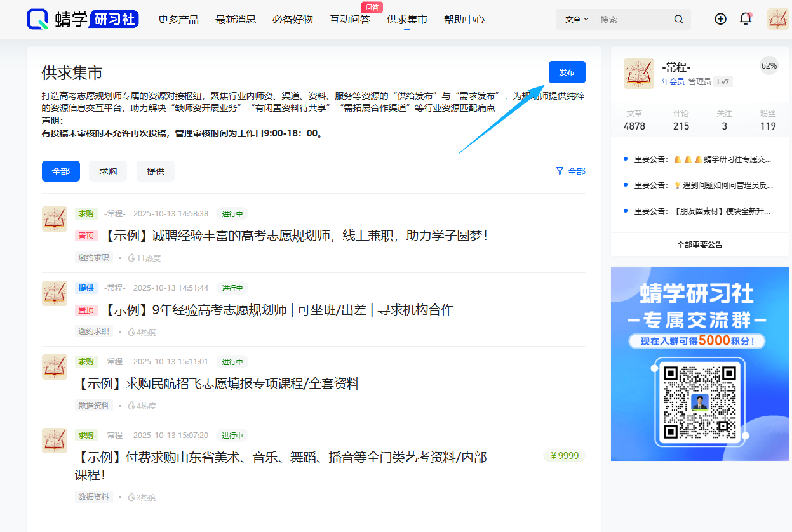Click the 发布 publish button
The width and height of the screenshot is (792, 532).
pos(567,72)
